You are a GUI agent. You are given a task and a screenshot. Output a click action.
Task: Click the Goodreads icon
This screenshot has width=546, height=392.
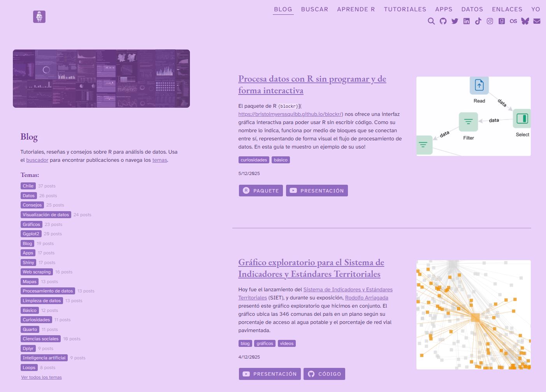tap(502, 21)
